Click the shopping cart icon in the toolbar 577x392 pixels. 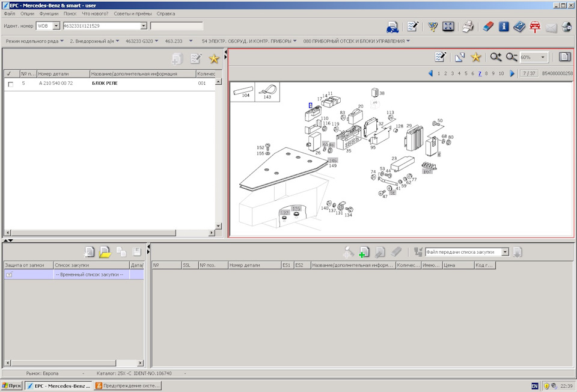[x=433, y=26]
